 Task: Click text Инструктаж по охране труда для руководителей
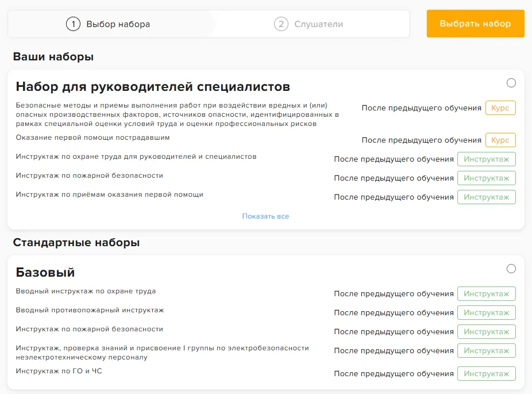136,156
